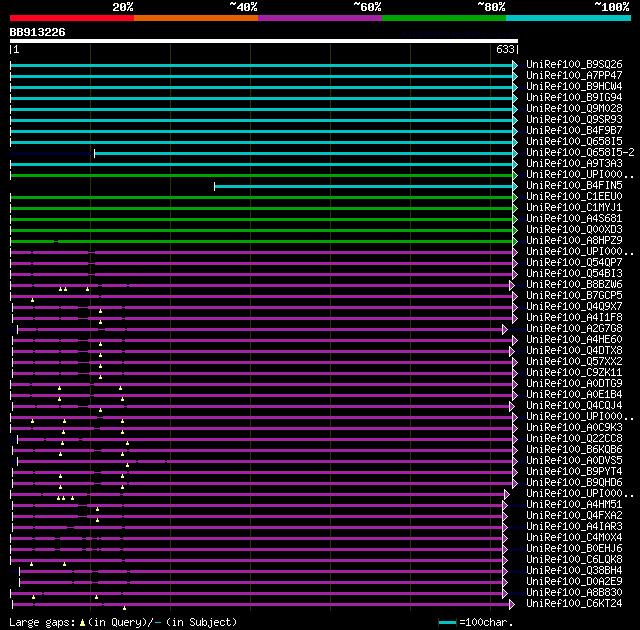Screen dimensions: 640x630
Task: Click the cyan ~100% identity legend segment
Action: click(x=569, y=18)
